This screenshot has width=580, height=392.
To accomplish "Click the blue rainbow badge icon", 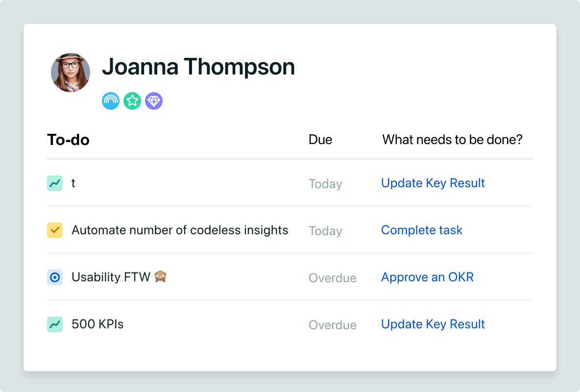I will (111, 101).
